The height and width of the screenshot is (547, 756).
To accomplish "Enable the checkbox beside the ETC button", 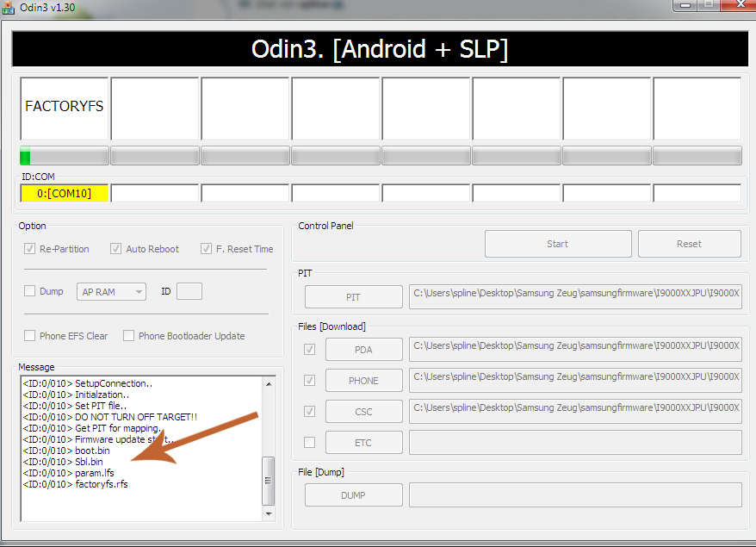I will tap(309, 442).
